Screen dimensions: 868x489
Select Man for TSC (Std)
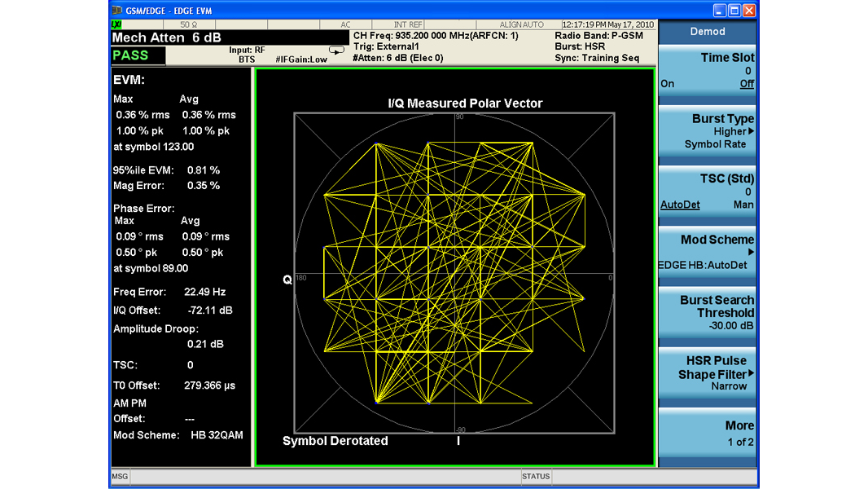pos(743,205)
